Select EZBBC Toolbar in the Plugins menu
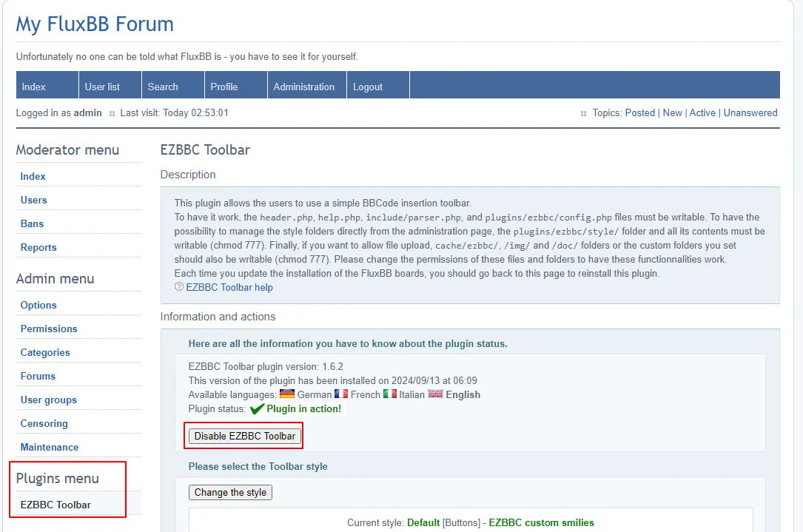The width and height of the screenshot is (803, 532). 56,505
